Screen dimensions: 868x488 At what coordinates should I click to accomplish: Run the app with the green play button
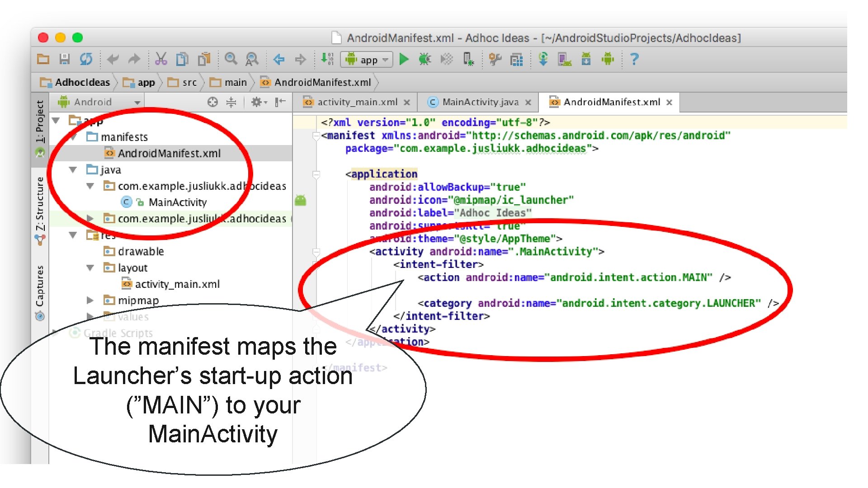[x=404, y=59]
